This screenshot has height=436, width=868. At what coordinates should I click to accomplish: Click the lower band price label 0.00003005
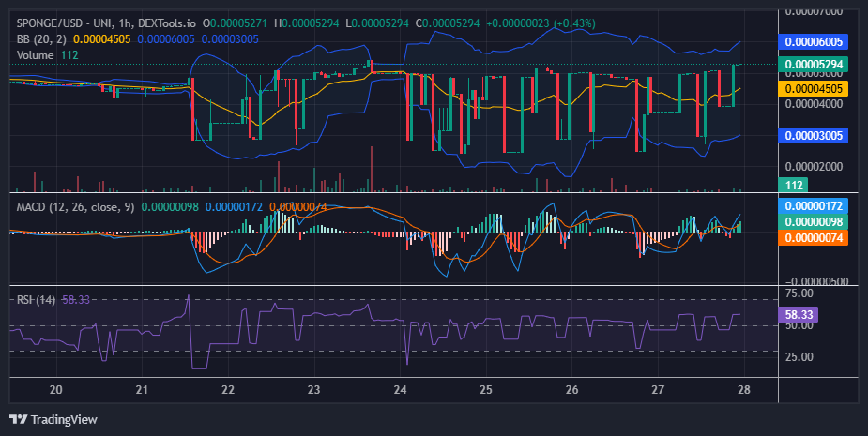coord(814,136)
